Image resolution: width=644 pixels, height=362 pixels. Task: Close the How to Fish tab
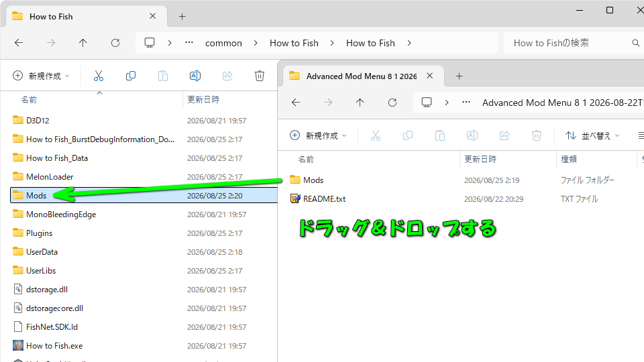pos(153,16)
